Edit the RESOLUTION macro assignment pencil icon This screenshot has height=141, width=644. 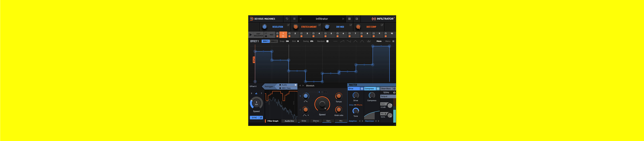(x=288, y=25)
